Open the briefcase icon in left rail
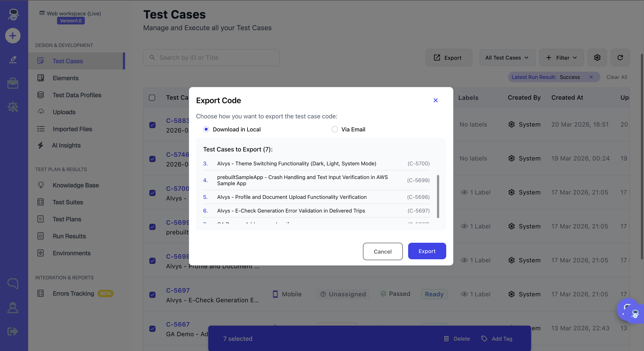Image resolution: width=644 pixels, height=351 pixels. pos(13,83)
